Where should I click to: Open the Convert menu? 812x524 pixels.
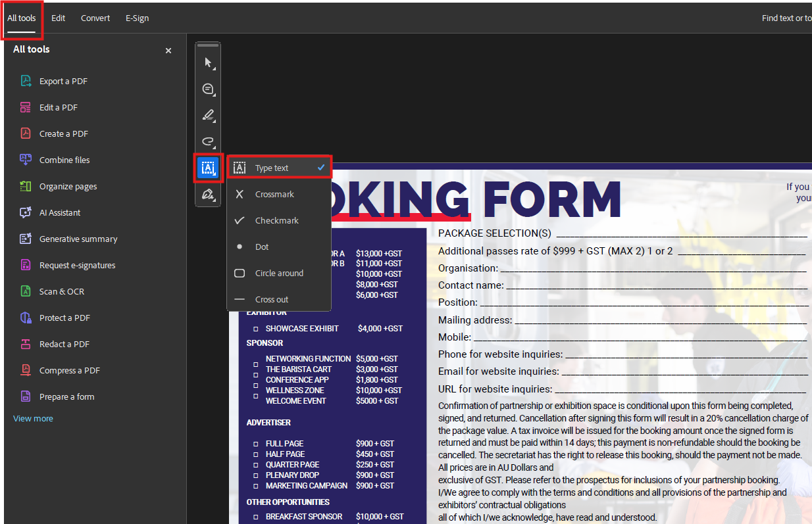point(95,18)
